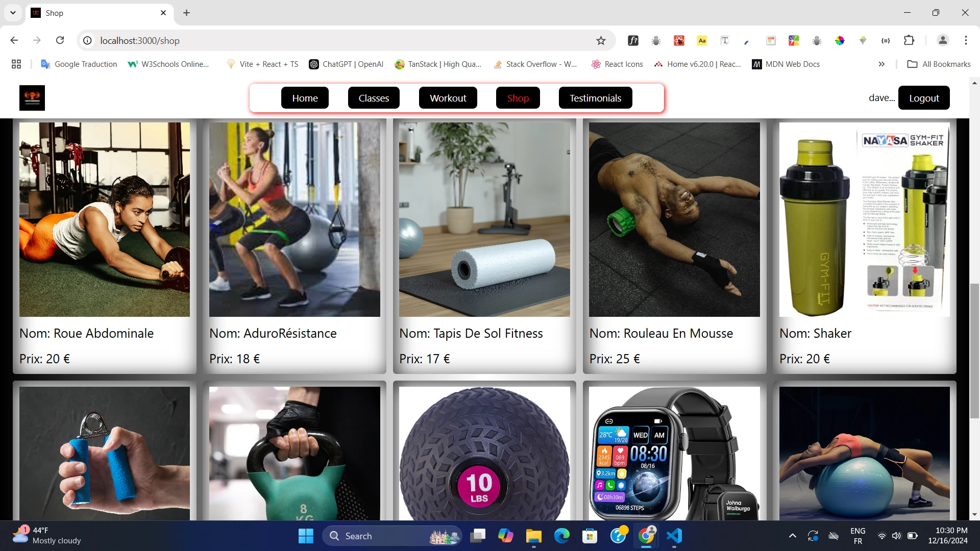Click the Logout button
This screenshot has height=551, width=980.
point(924,98)
